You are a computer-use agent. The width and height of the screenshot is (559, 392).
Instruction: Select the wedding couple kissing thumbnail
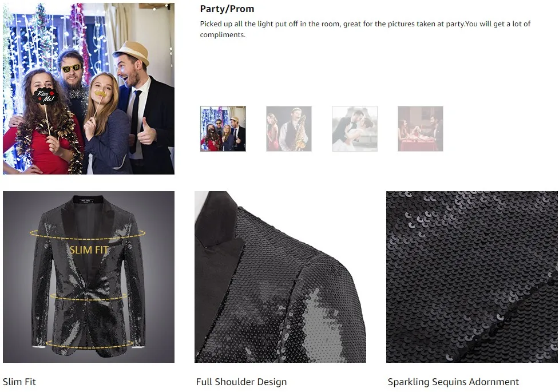pos(354,128)
